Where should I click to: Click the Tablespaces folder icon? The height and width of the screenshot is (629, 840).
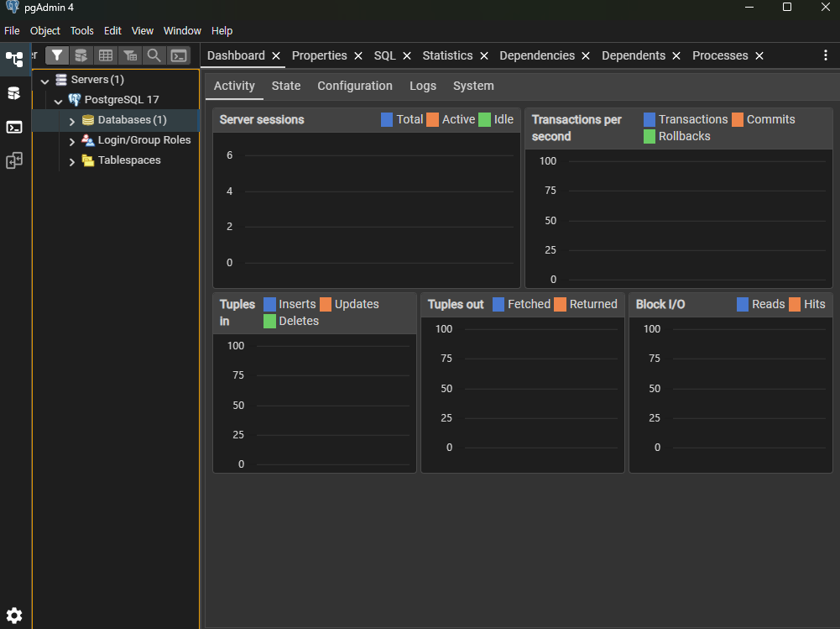(88, 160)
